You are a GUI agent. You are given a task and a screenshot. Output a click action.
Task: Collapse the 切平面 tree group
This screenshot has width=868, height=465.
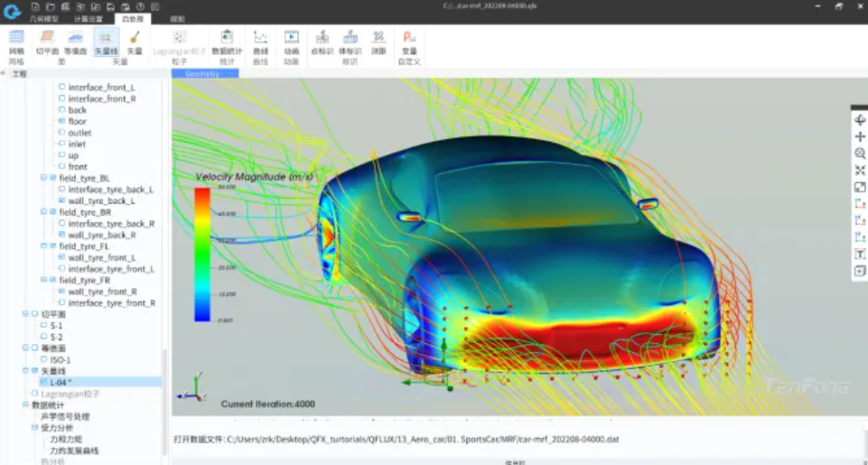pos(25,313)
